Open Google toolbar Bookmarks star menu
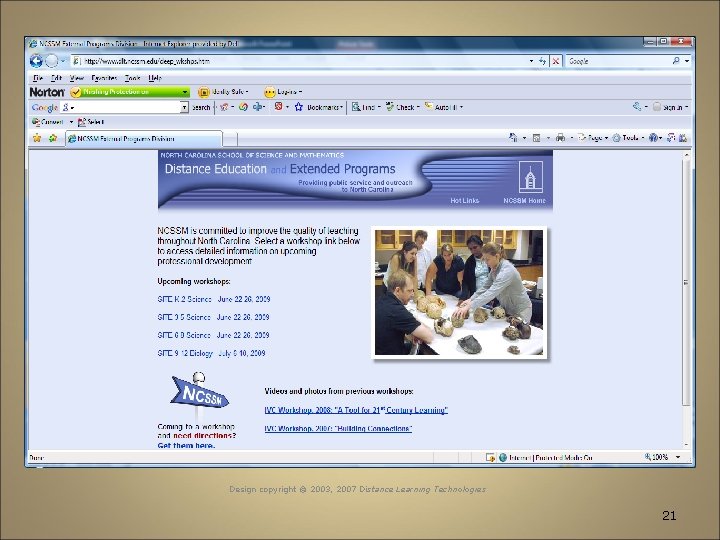This screenshot has width=720, height=540. click(x=318, y=107)
